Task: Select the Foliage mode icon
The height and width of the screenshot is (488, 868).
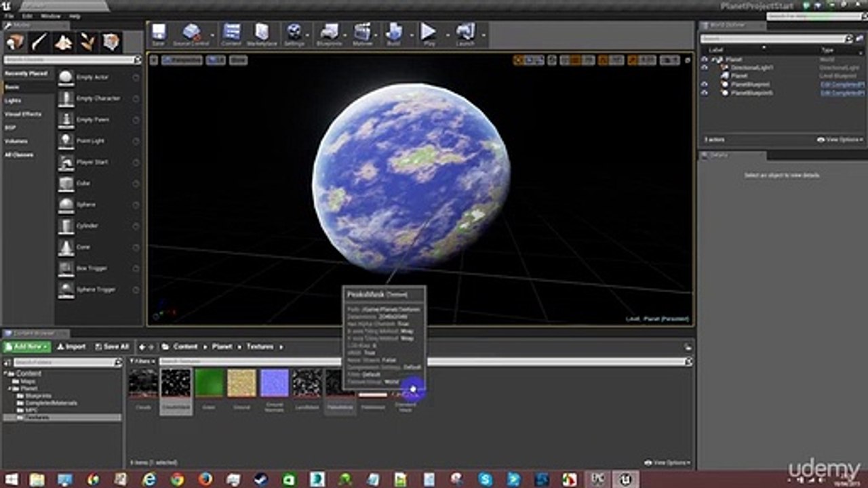Action: pos(87,42)
